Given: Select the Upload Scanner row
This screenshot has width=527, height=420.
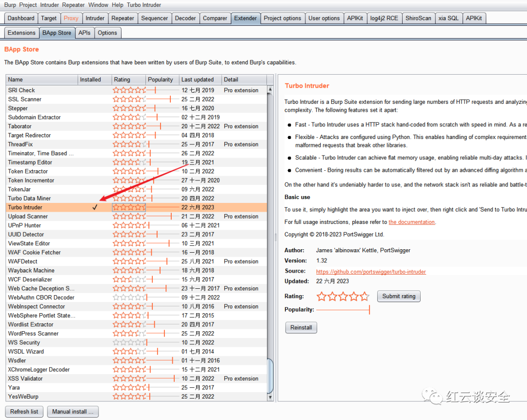Looking at the screenshot, I should pos(137,217).
